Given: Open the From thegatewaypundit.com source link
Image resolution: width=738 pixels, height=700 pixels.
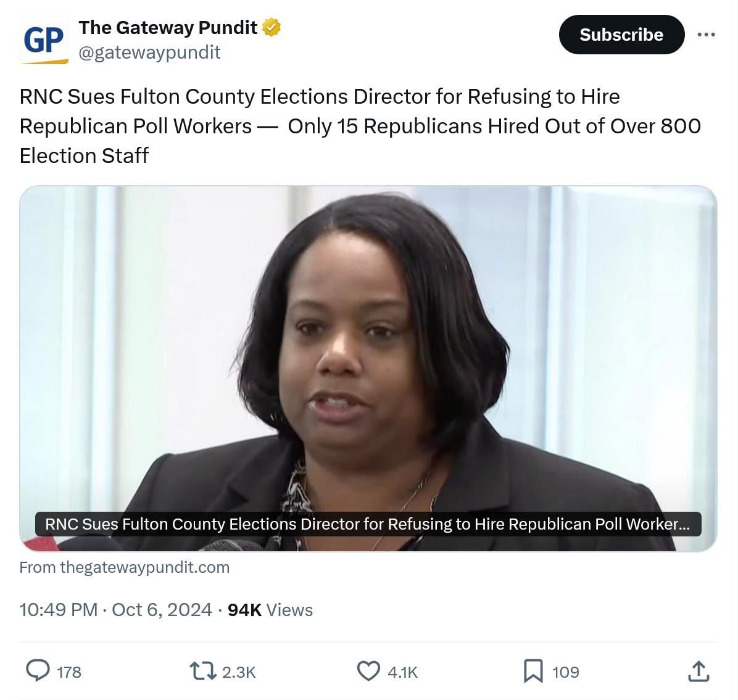Looking at the screenshot, I should [124, 567].
